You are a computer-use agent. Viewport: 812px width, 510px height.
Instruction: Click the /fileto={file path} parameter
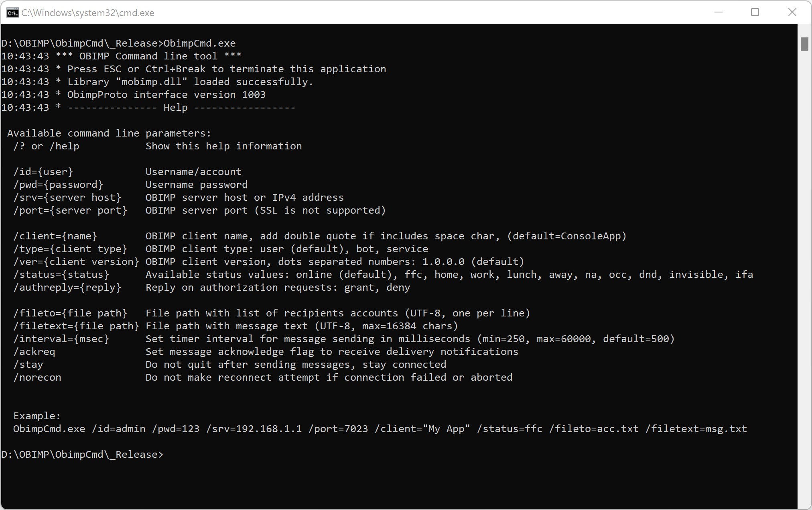pyautogui.click(x=70, y=313)
